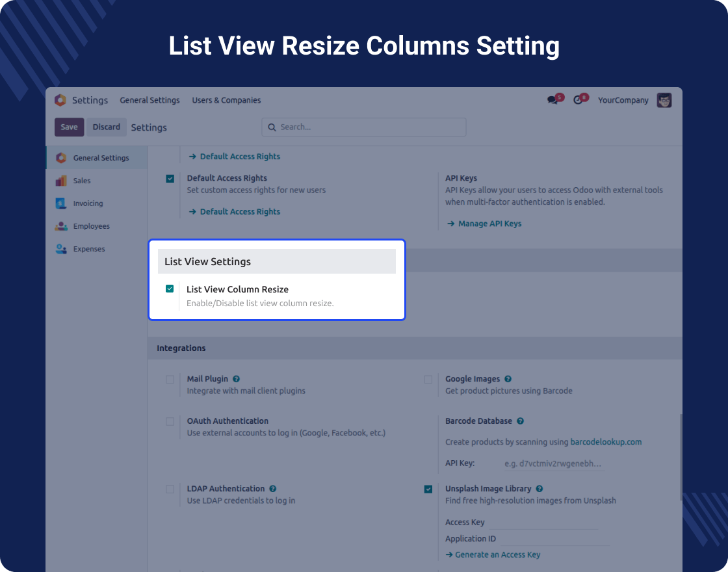Open the General Settings top menu
Viewport: 728px width, 572px height.
click(149, 100)
